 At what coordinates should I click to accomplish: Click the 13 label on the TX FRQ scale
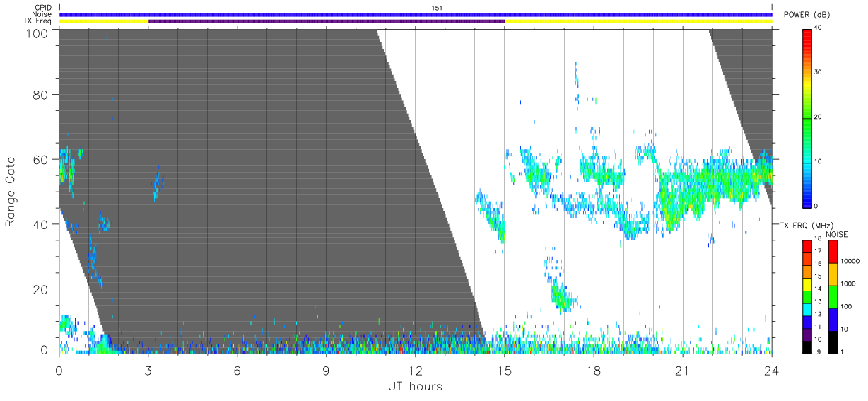[x=819, y=302]
